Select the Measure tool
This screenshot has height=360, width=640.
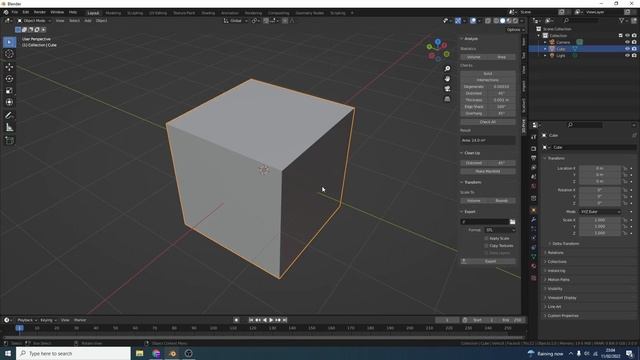pyautogui.click(x=9, y=128)
